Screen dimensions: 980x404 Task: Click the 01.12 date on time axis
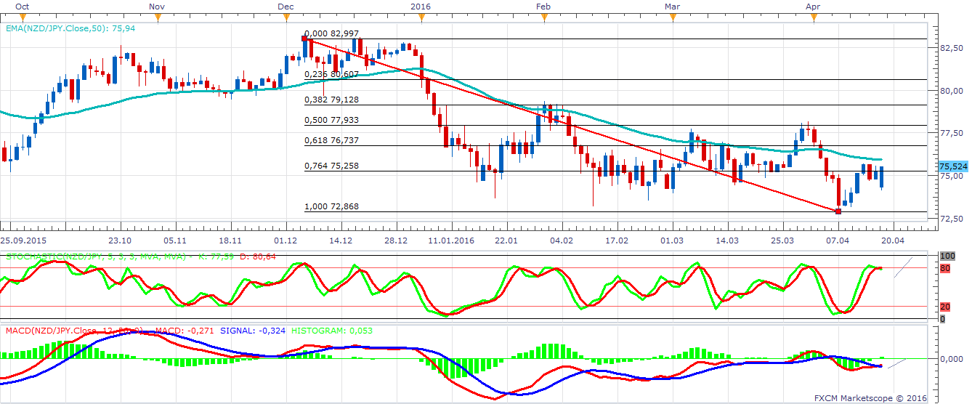(285, 240)
